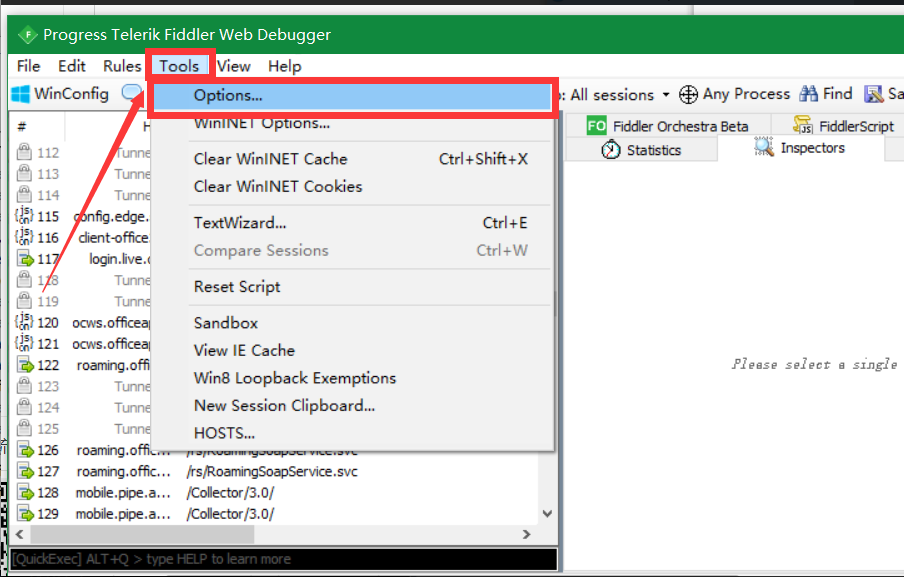Switch to the Inspectors tab
904x577 pixels.
click(x=800, y=149)
